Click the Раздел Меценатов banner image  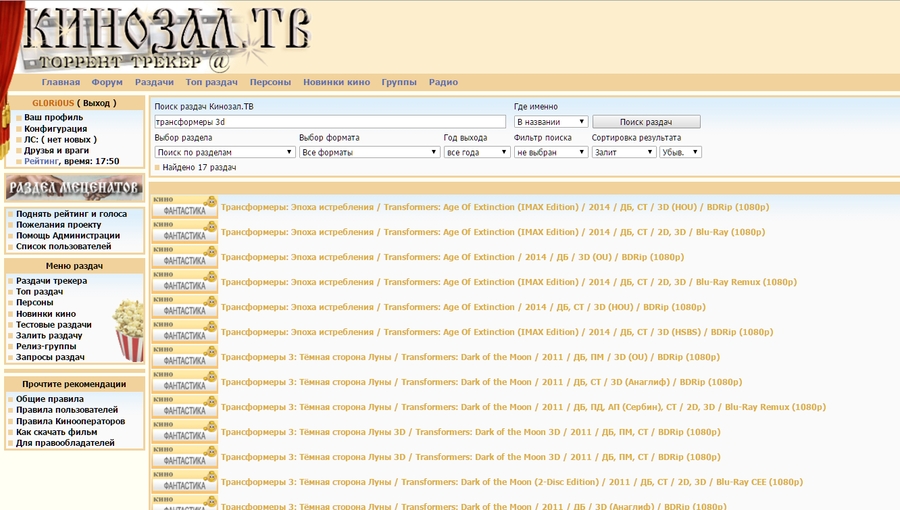[x=74, y=188]
